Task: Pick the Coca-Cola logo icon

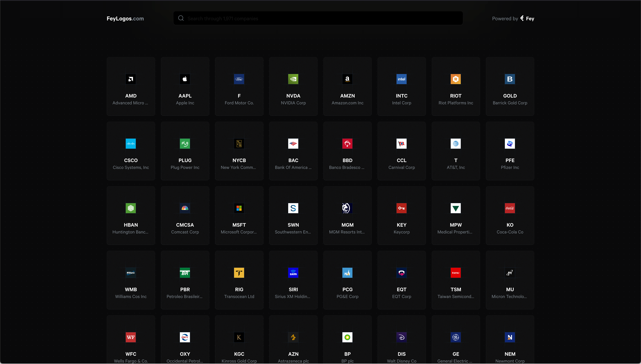Action: point(510,208)
